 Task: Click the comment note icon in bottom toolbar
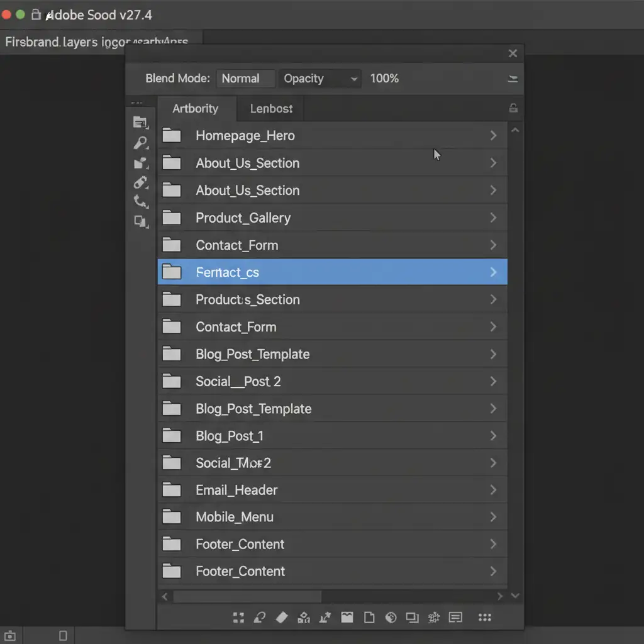455,617
